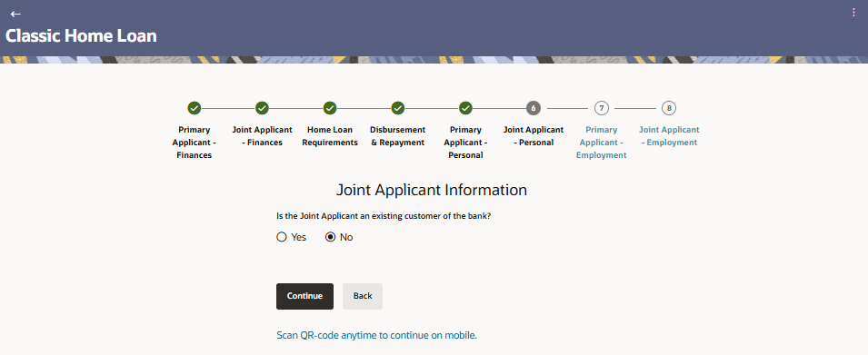Click the existing customer question text
Screen dimensions: 868x355
[x=384, y=216]
